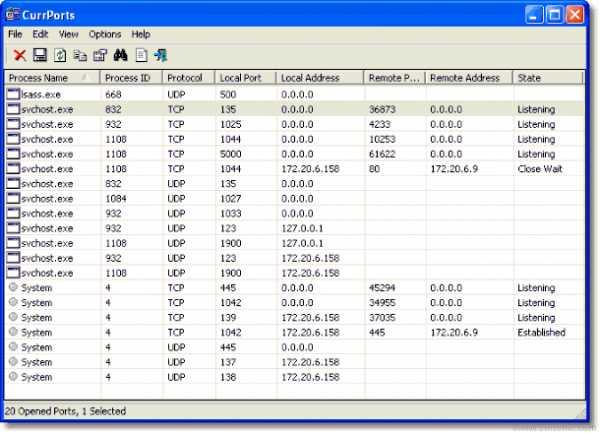Open the View menu

pos(68,34)
